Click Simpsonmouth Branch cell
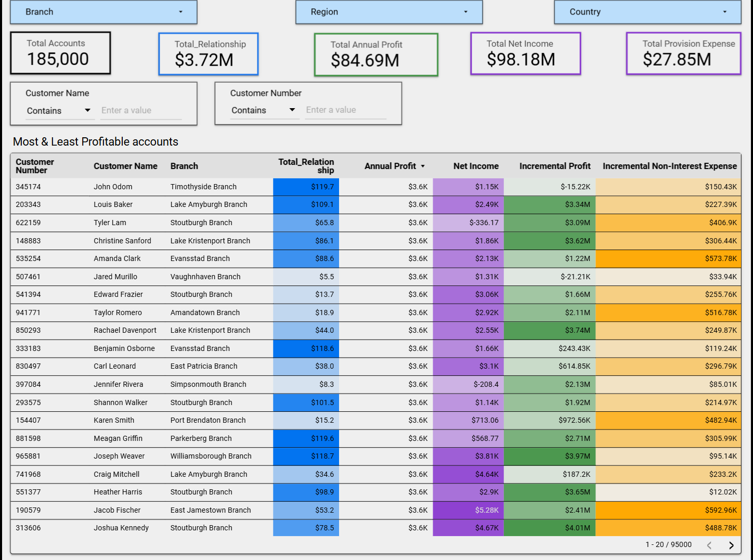 (208, 384)
